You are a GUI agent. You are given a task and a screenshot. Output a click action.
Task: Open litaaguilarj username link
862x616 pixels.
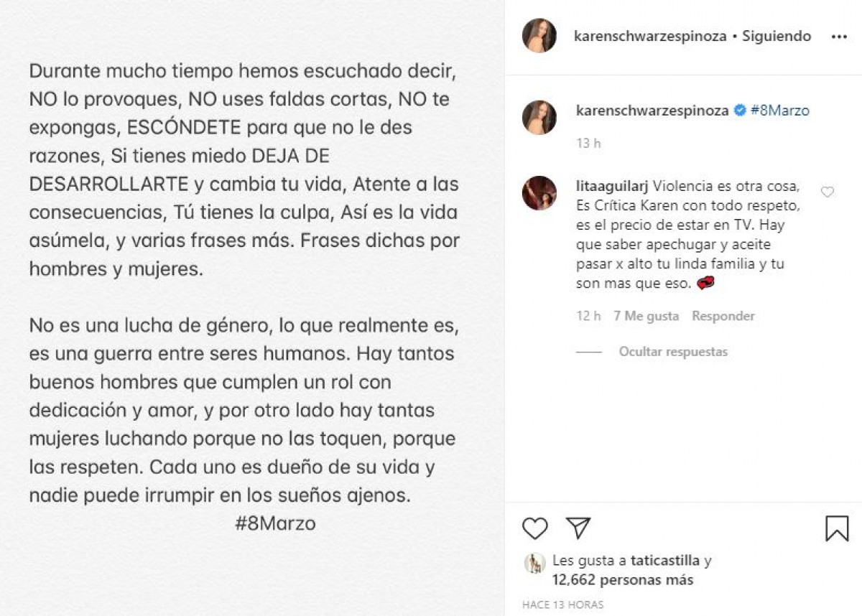(x=612, y=185)
